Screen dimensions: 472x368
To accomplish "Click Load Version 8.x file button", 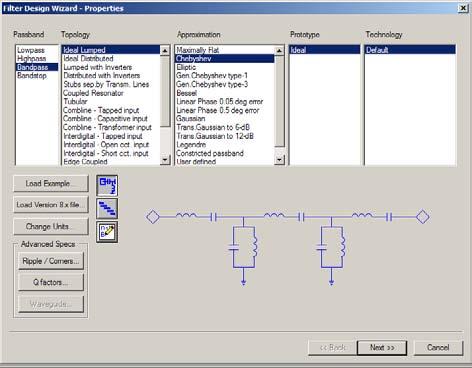I will coord(51,205).
